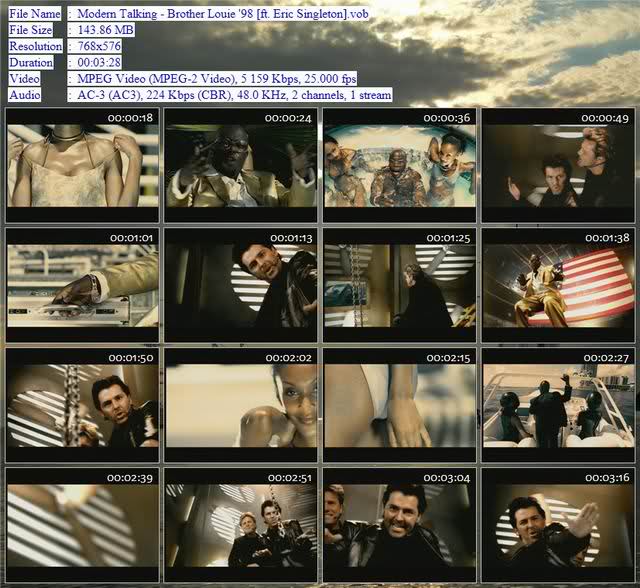
Task: Click the 'Video' label
Action: pyautogui.click(x=24, y=79)
